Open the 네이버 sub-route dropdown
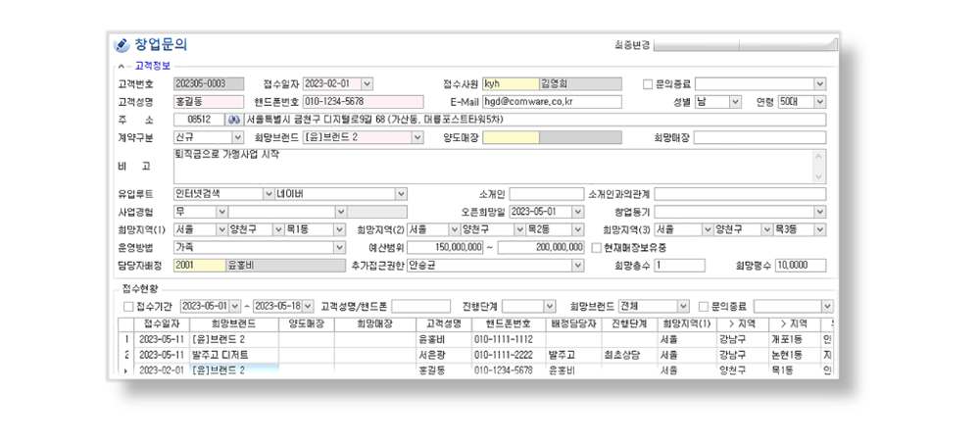The width and height of the screenshot is (980, 445). point(401,194)
